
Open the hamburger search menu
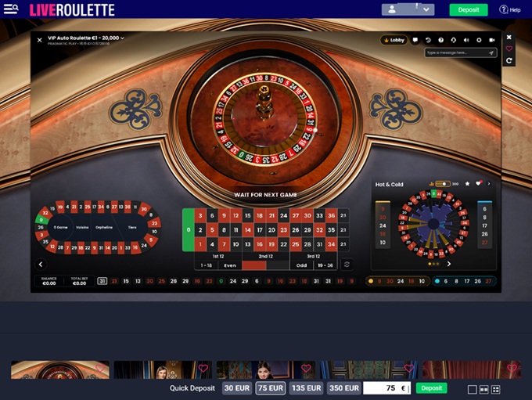point(11,9)
